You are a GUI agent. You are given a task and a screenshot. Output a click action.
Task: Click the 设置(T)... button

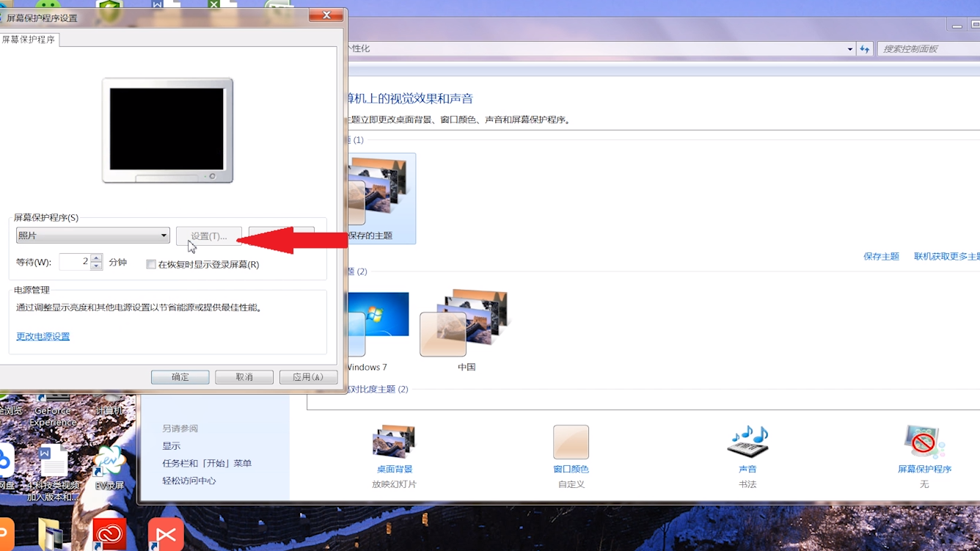[208, 236]
